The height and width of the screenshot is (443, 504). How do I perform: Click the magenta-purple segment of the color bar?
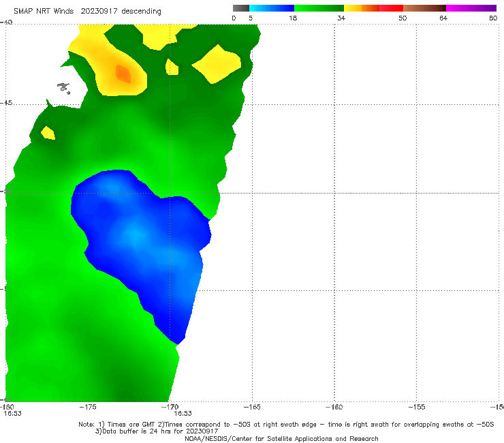click(471, 8)
